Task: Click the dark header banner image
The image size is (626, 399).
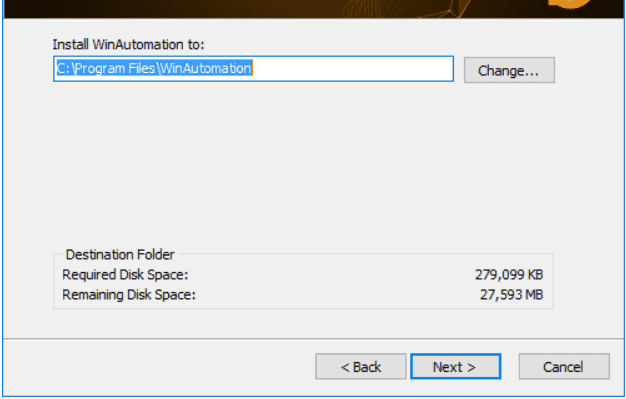Action: click(314, 9)
